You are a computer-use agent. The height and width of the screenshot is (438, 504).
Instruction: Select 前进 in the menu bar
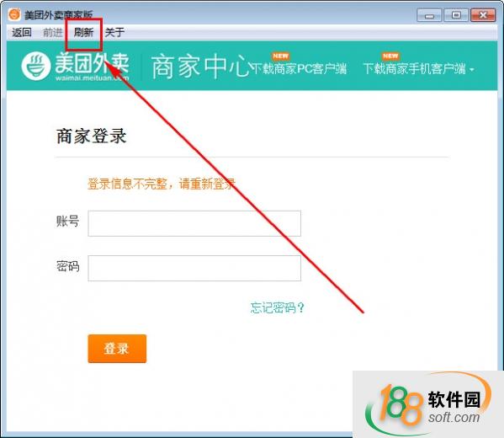point(52,32)
